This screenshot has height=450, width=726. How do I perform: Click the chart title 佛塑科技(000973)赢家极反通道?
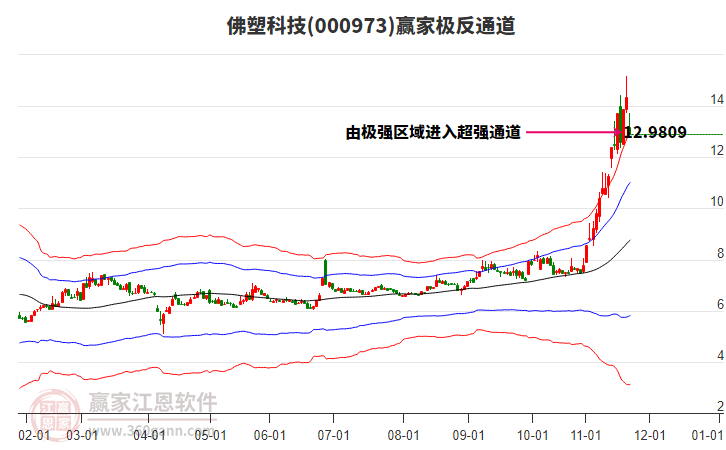pos(371,25)
